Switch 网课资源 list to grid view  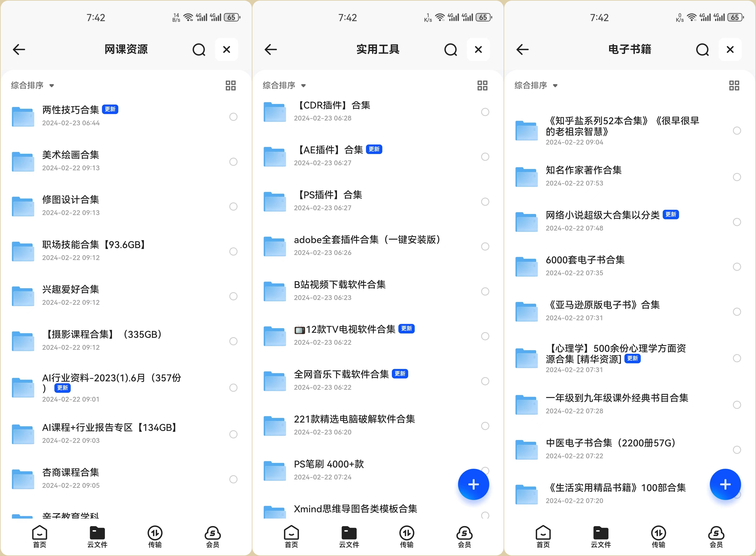pos(231,86)
